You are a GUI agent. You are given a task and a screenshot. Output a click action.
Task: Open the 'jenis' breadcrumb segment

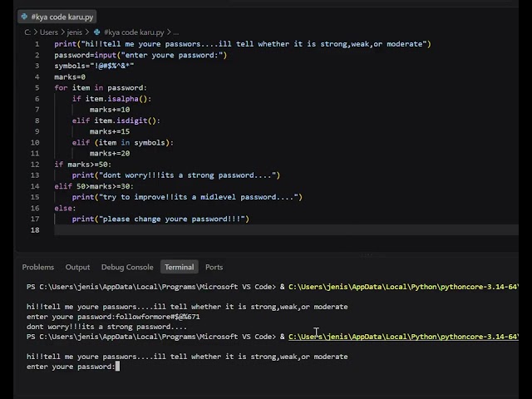(74, 32)
